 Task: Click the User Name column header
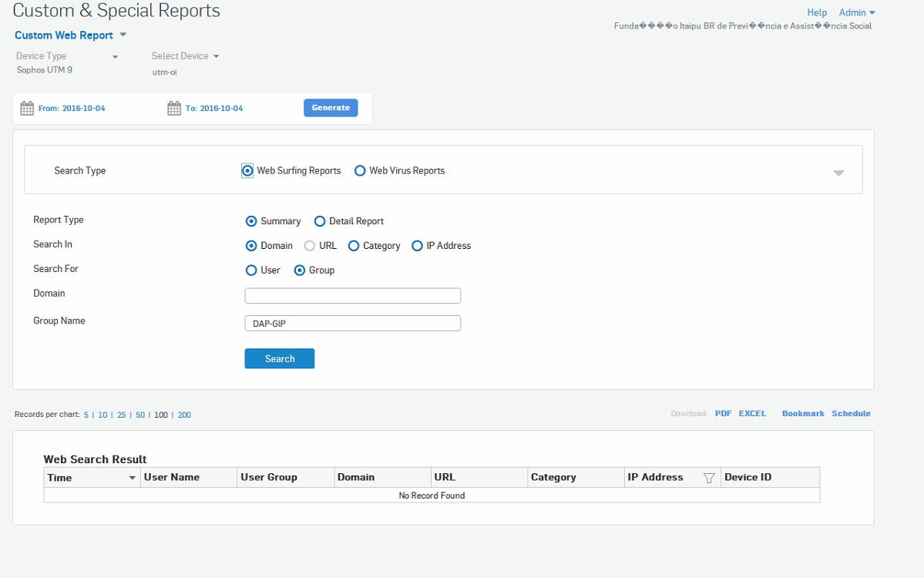[189, 477]
